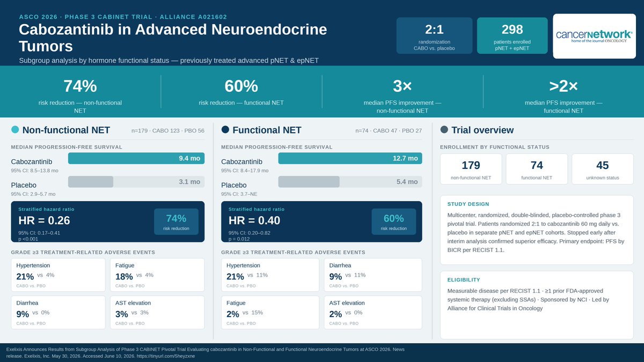
Task: Click the n=179 · CABO 123 · PBO 56 label
Action: [x=168, y=130]
